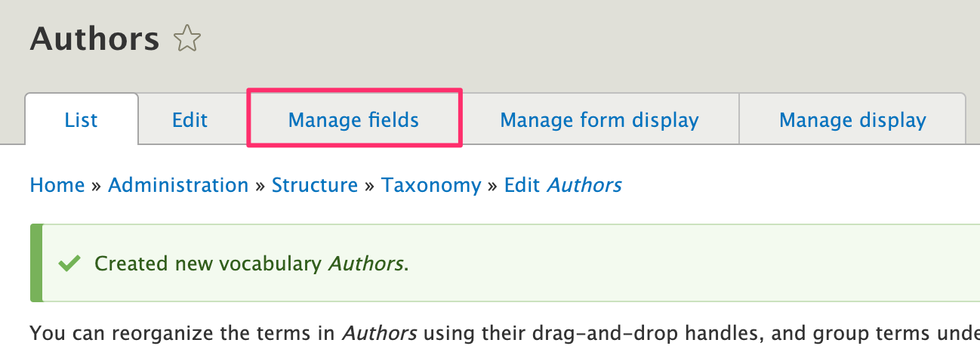
Task: Open the Edit tab
Action: click(190, 120)
